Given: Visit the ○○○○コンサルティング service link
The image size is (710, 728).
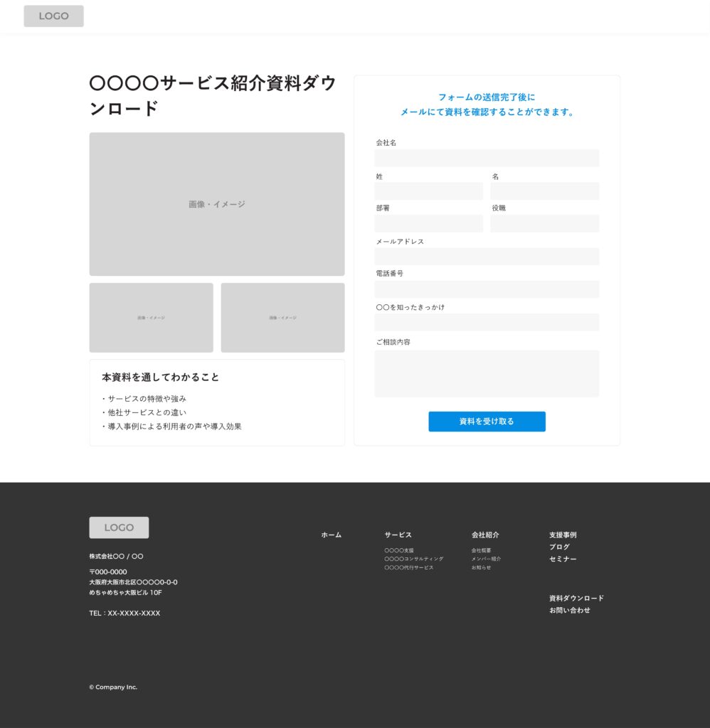Looking at the screenshot, I should click(x=413, y=559).
